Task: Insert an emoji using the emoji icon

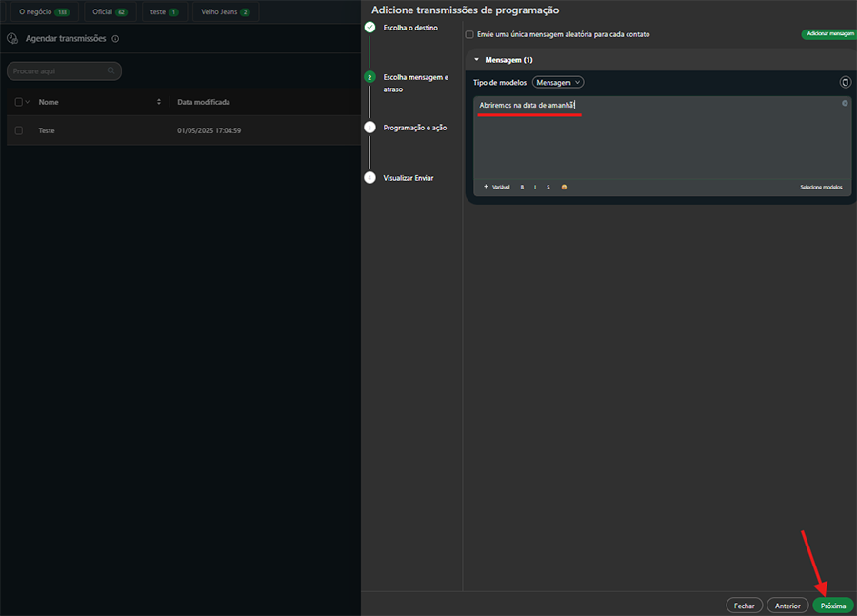Action: 564,187
